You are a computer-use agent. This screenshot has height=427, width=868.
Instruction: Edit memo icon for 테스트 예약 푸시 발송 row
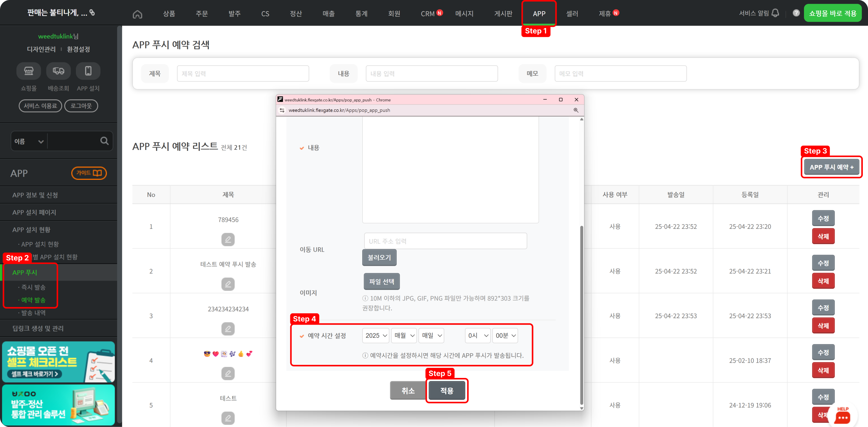228,284
